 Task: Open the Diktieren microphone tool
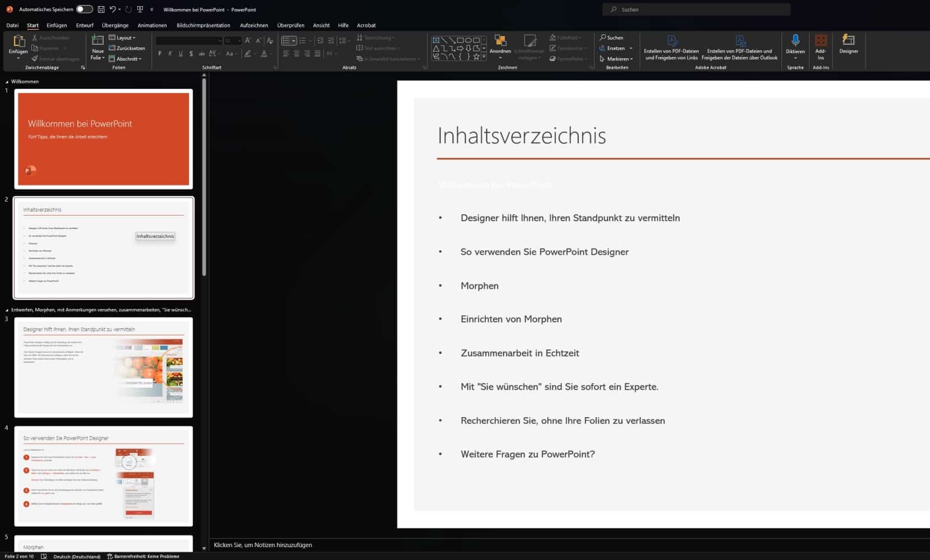coord(795,41)
